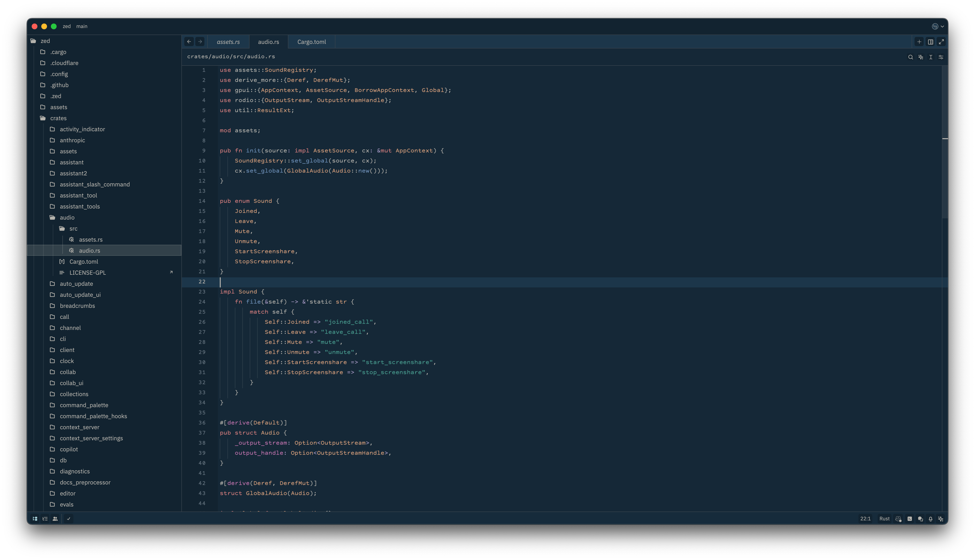
Task: Open the user avatar menu
Action: (938, 26)
